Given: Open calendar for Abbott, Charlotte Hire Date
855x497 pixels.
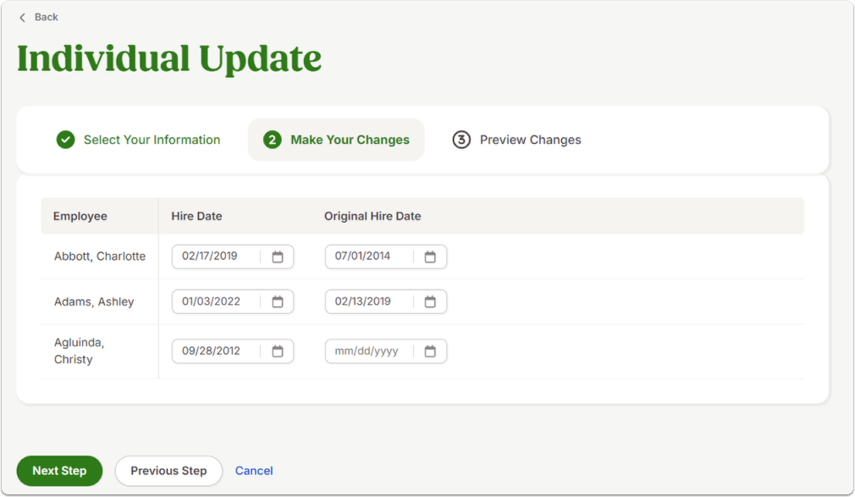Looking at the screenshot, I should [278, 256].
